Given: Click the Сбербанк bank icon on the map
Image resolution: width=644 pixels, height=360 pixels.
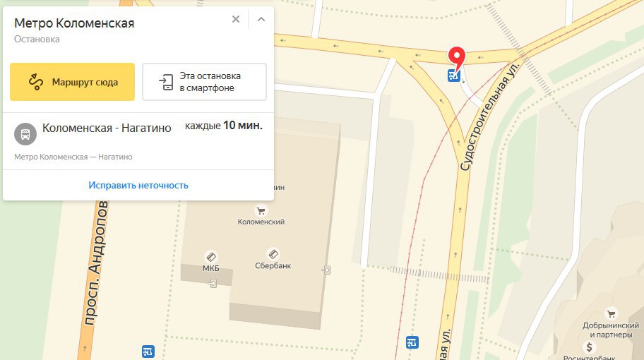Looking at the screenshot, I should tap(273, 254).
